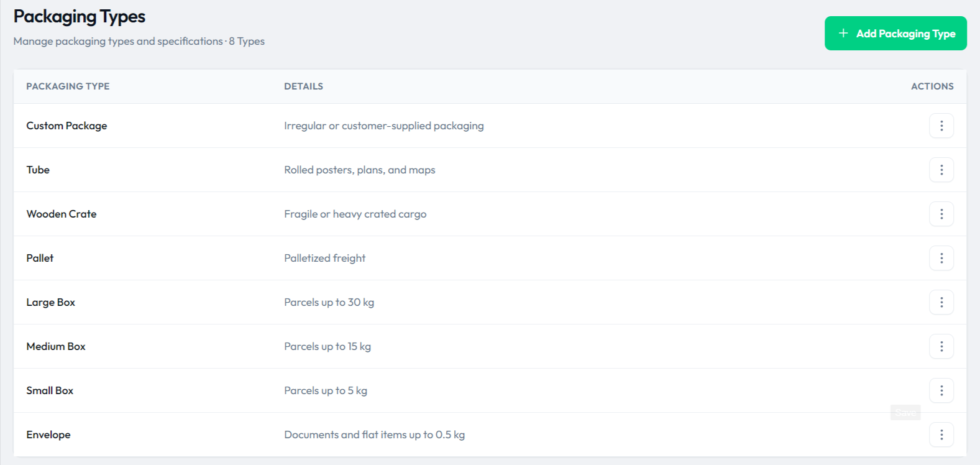980x465 pixels.
Task: Select the Tube packaging name
Action: point(38,170)
